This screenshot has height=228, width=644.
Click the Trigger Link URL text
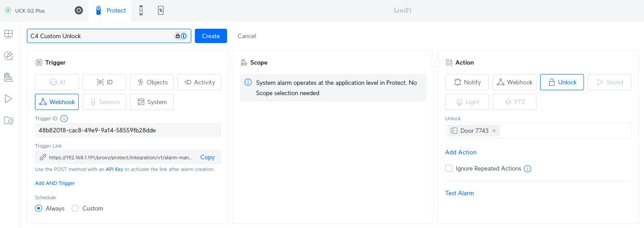121,158
